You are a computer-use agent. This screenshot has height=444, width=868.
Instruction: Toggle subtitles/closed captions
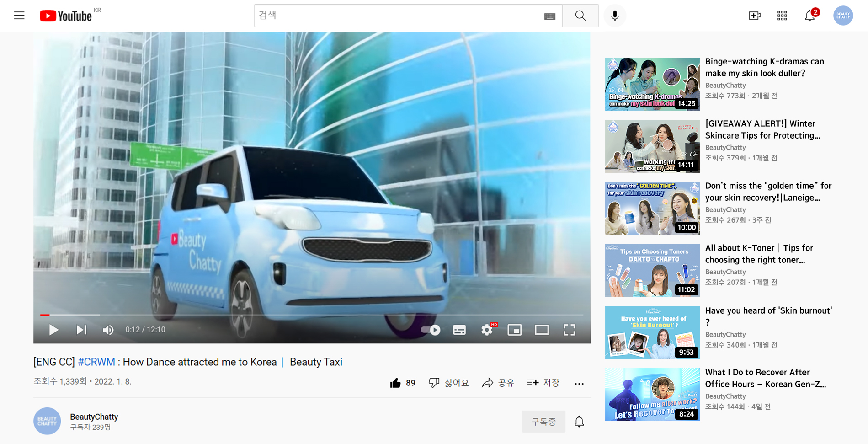[459, 330]
